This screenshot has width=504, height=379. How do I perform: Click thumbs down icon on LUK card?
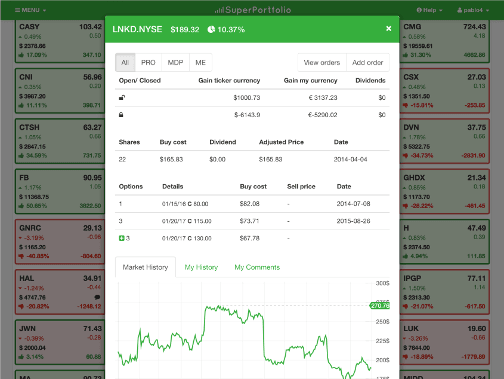point(406,357)
